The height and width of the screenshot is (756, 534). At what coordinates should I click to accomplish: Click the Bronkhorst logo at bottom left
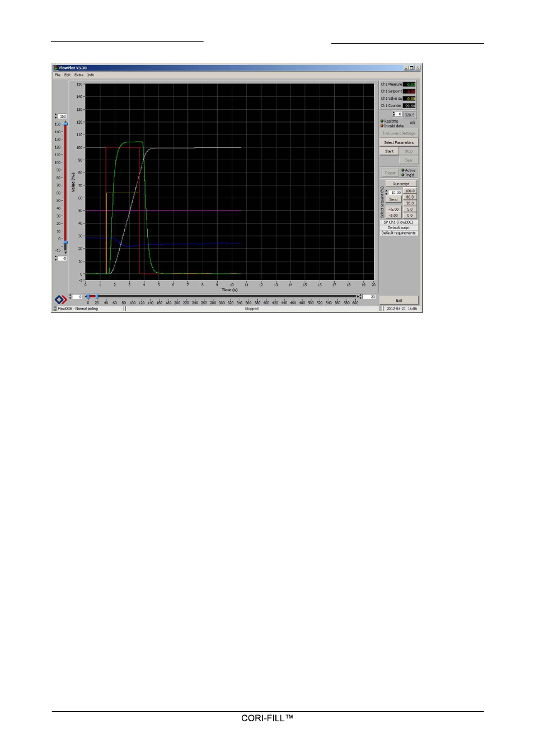pos(60,300)
